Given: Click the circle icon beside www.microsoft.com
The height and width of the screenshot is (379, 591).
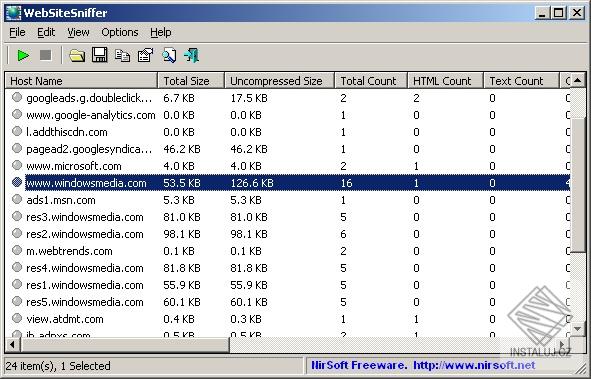Looking at the screenshot, I should 17,165.
